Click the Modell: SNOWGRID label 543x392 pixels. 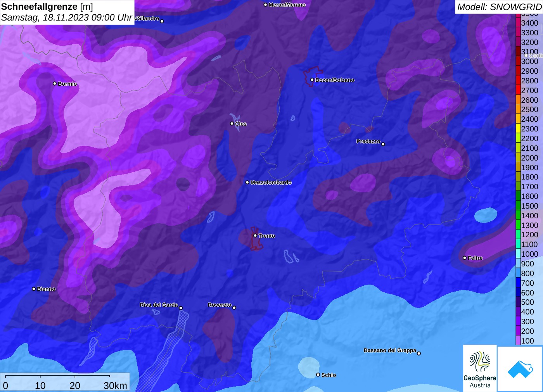pos(499,7)
